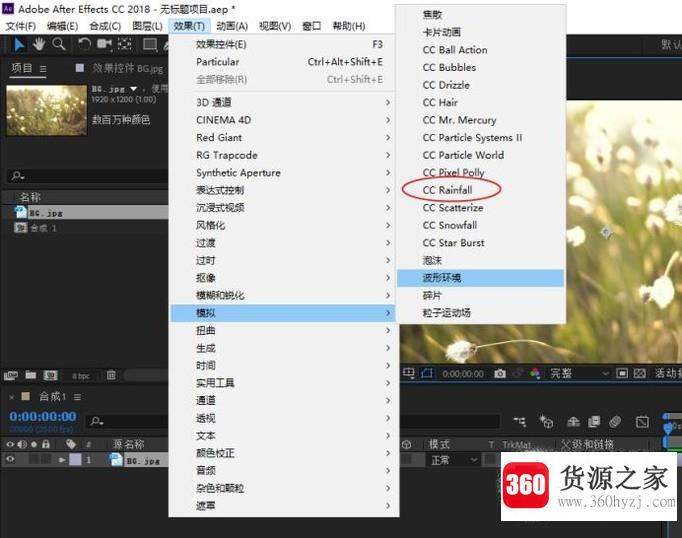Viewport: 682px width, 538px height.
Task: Click the label tag column header
Action: (x=70, y=444)
